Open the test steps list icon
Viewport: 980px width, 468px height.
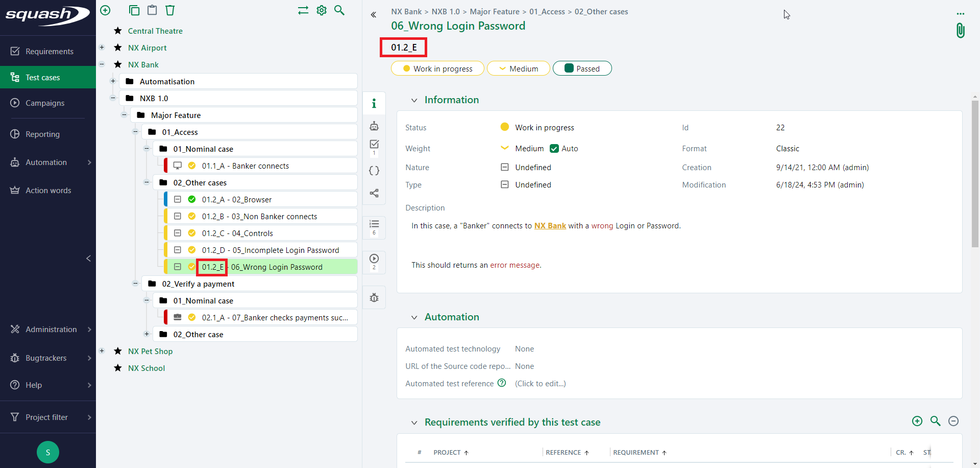click(x=374, y=224)
